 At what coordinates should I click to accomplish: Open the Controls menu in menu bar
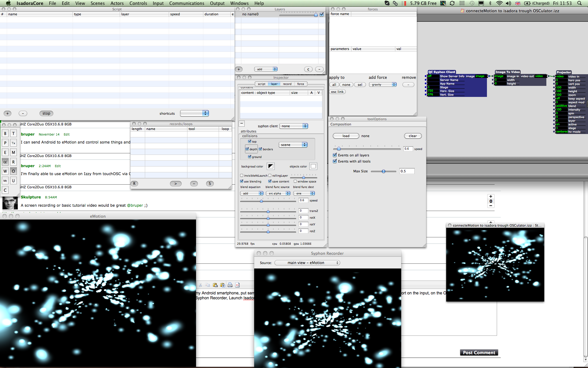click(x=138, y=3)
